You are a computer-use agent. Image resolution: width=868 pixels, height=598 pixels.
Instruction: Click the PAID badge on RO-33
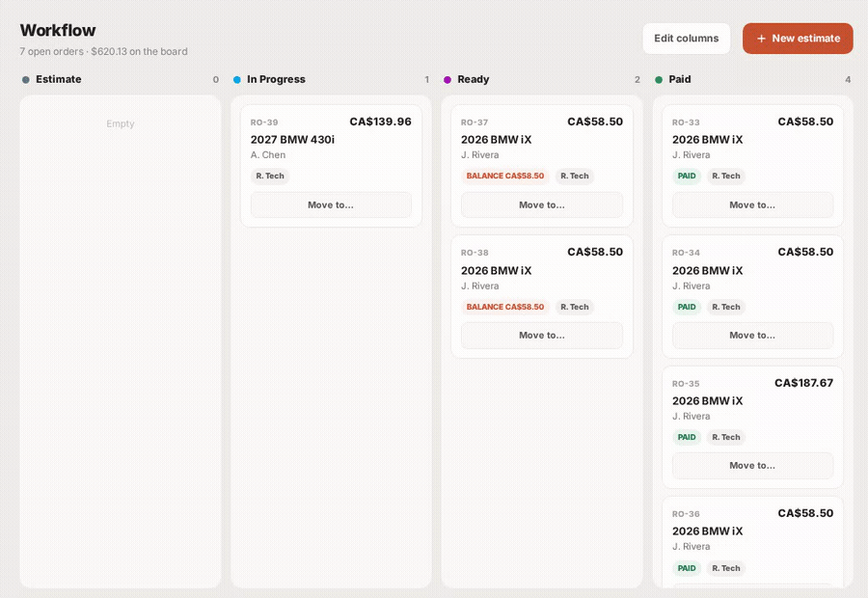point(687,177)
